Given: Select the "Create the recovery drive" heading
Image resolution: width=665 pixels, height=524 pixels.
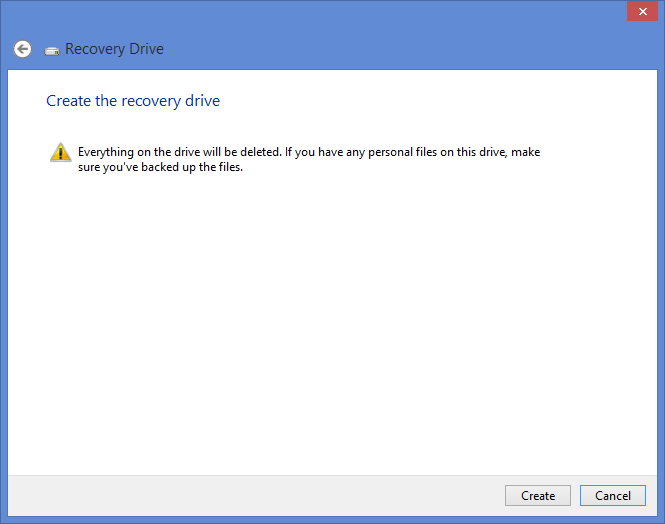Looking at the screenshot, I should (133, 101).
